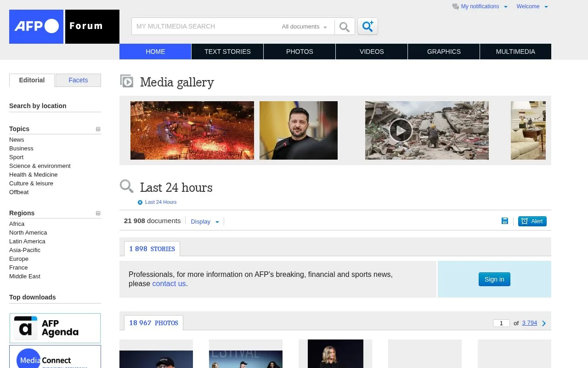
Task: Open advanced search with the plus magnifier icon
Action: tap(367, 27)
